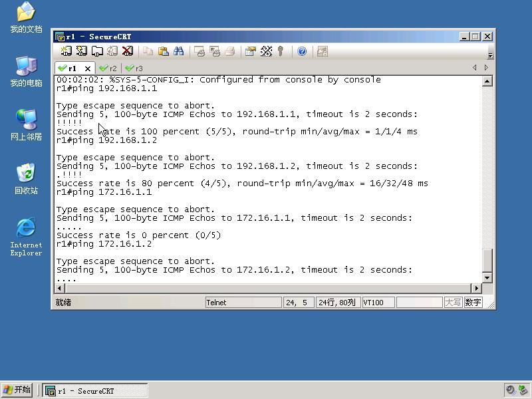The height and width of the screenshot is (399, 532).
Task: Click the cursor position '24, 5' status field
Action: tap(299, 303)
